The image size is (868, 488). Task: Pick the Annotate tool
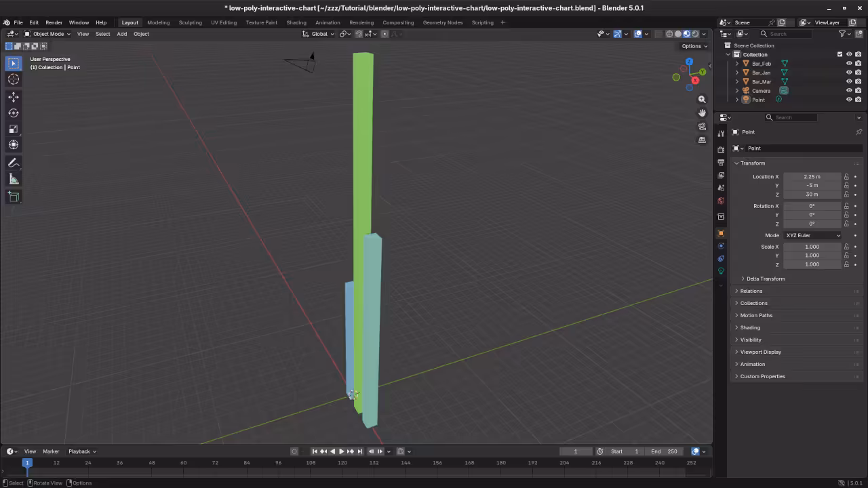tap(14, 163)
